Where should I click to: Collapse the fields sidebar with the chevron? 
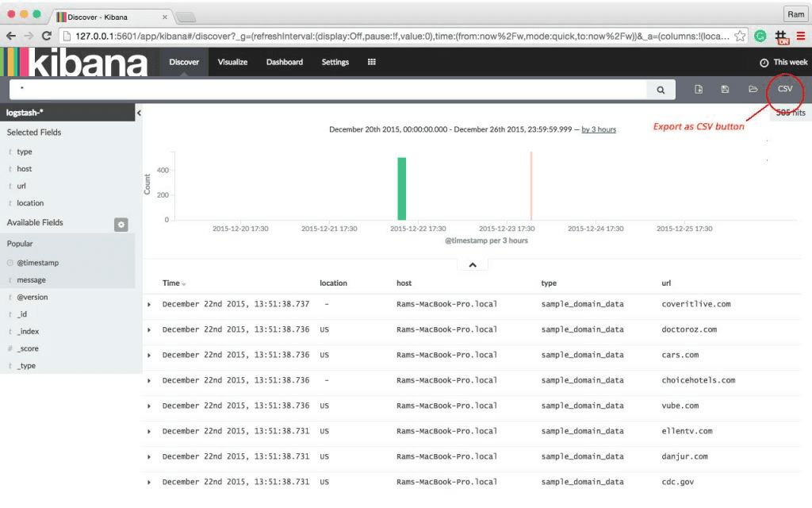click(140, 114)
